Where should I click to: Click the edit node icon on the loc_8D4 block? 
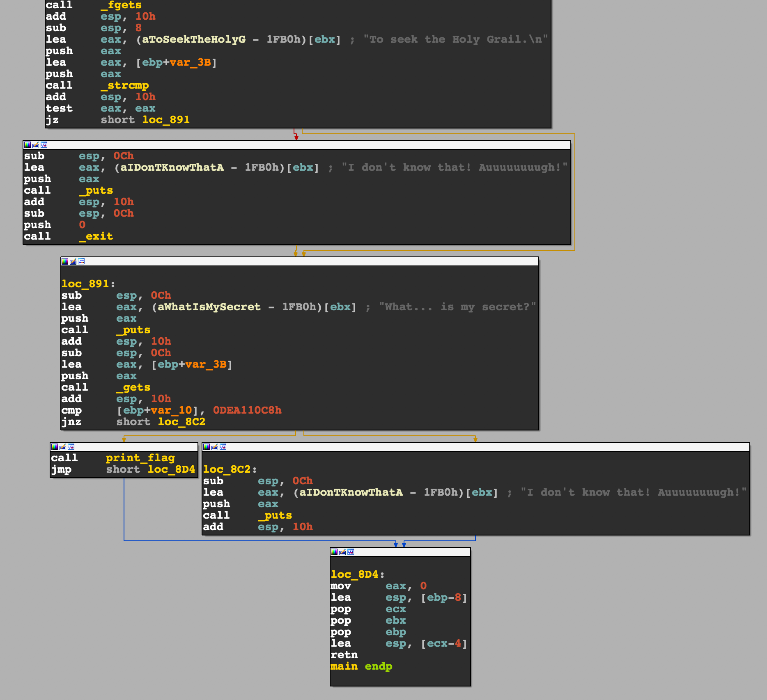tap(342, 552)
